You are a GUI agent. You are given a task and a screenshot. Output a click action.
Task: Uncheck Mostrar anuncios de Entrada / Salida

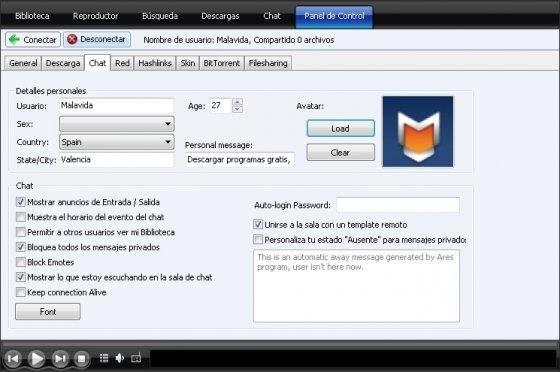21,202
